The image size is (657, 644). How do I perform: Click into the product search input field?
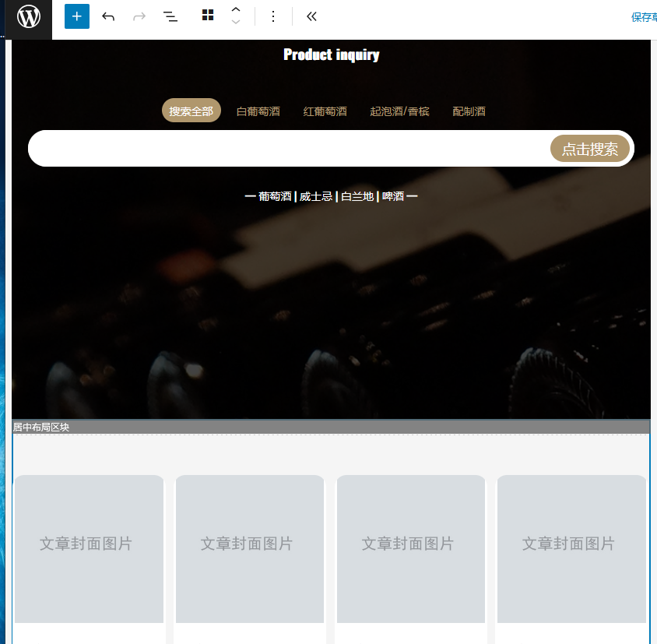[288, 149]
